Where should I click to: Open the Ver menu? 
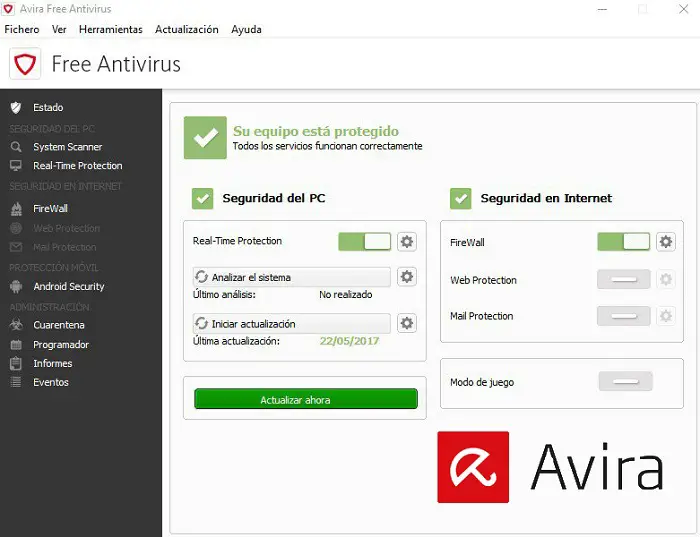(x=59, y=29)
